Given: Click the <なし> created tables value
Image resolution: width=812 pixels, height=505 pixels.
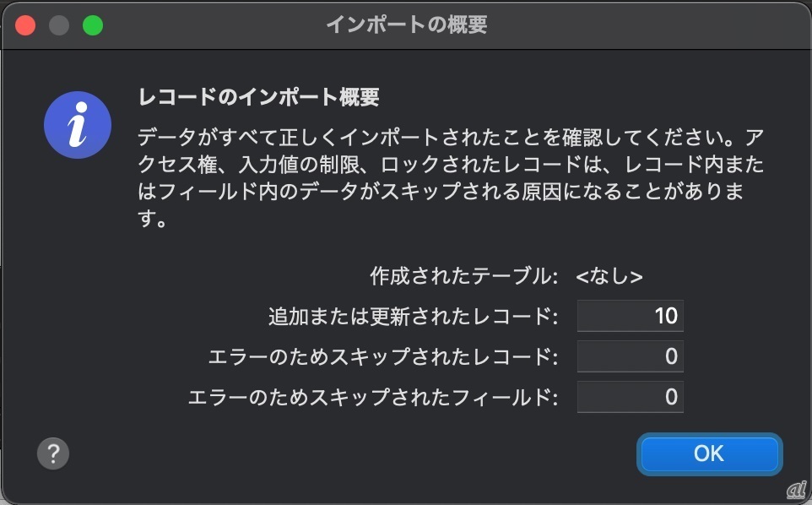Looking at the screenshot, I should pyautogui.click(x=609, y=276).
